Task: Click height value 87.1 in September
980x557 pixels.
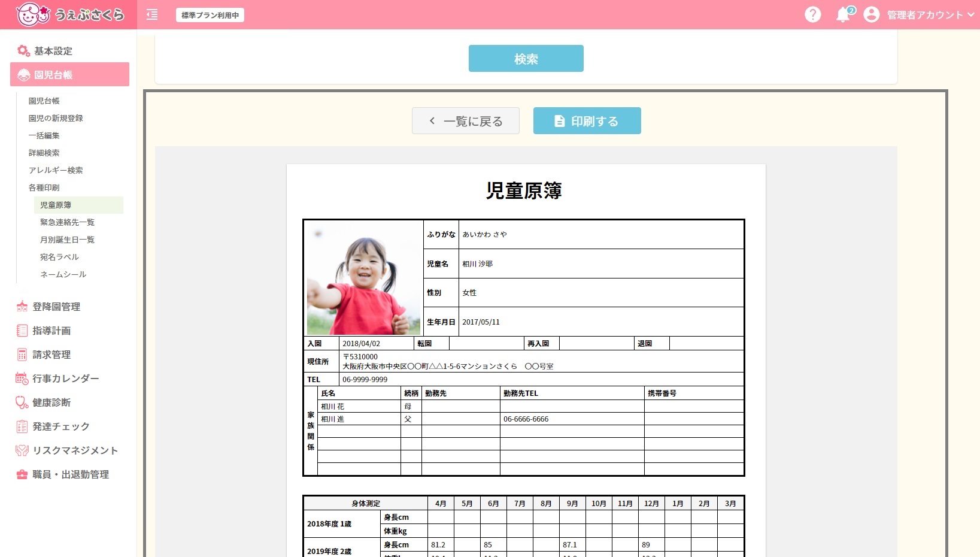Action: point(570,545)
